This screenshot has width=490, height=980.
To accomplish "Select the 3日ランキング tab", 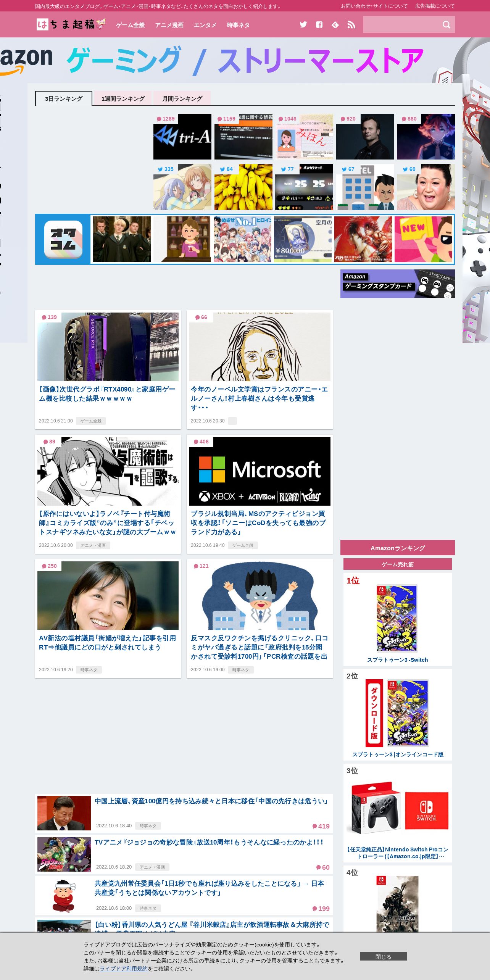I will pyautogui.click(x=64, y=98).
